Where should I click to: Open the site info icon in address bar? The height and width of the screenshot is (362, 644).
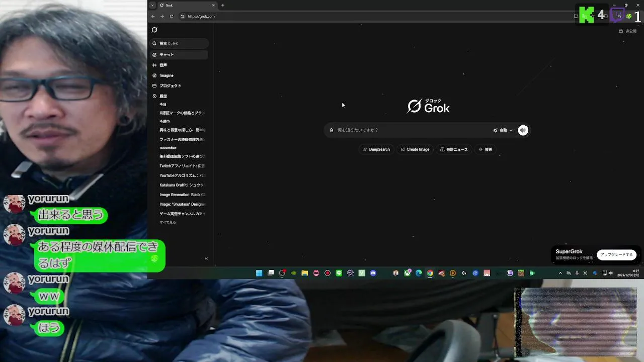[183, 16]
